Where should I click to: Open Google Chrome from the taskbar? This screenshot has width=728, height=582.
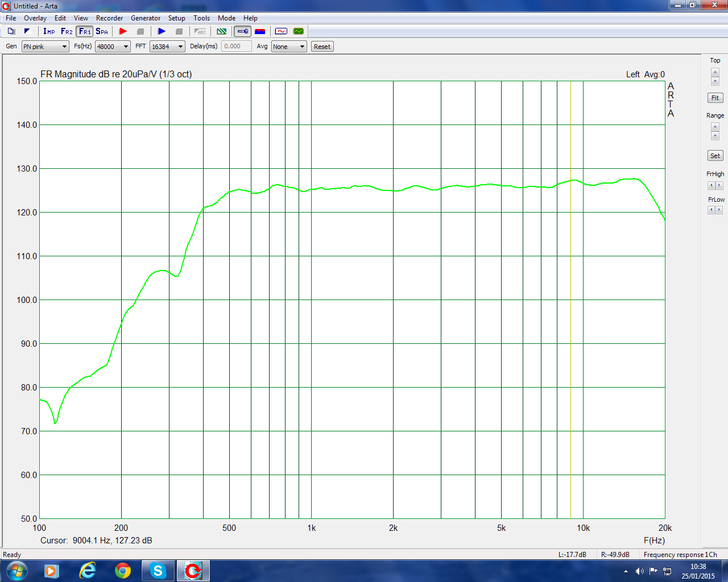pyautogui.click(x=122, y=571)
